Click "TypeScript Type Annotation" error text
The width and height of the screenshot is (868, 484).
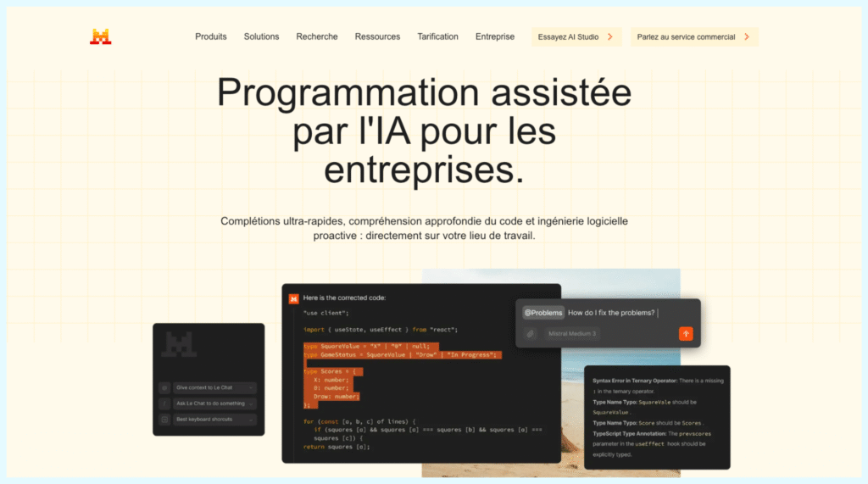629,434
